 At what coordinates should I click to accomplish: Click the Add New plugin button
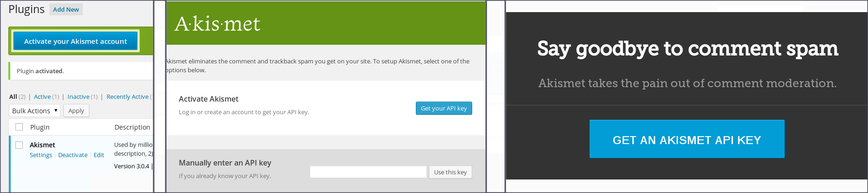[66, 9]
